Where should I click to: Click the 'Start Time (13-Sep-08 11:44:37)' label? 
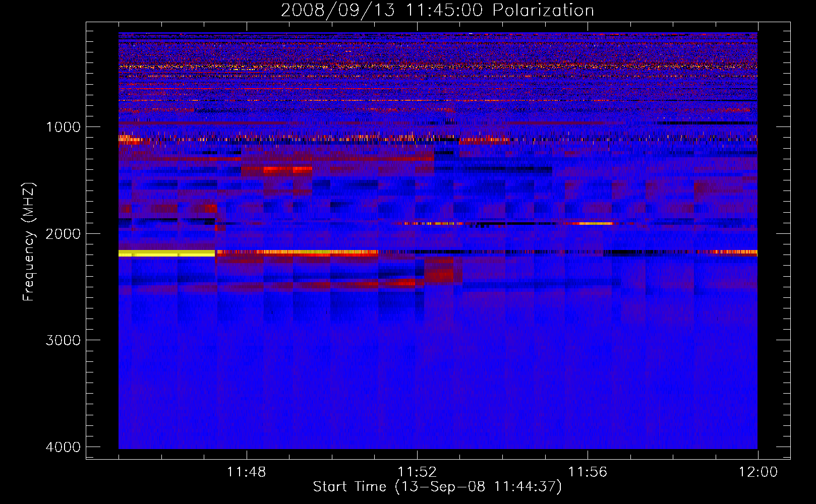tap(437, 487)
